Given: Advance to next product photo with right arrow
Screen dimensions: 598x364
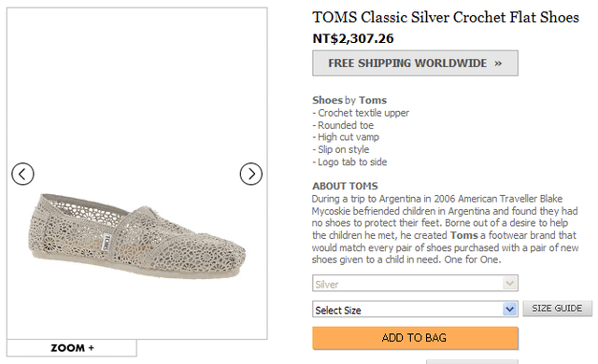Looking at the screenshot, I should (x=251, y=174).
